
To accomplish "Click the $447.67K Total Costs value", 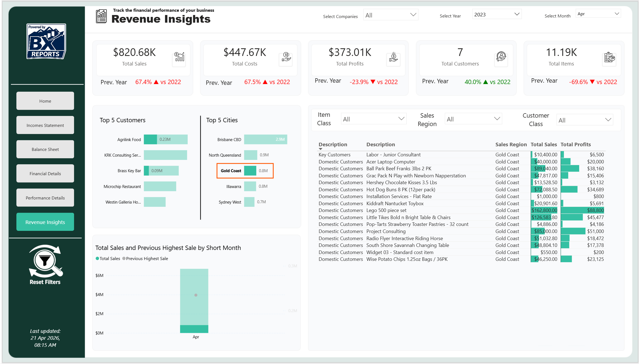I will (245, 52).
